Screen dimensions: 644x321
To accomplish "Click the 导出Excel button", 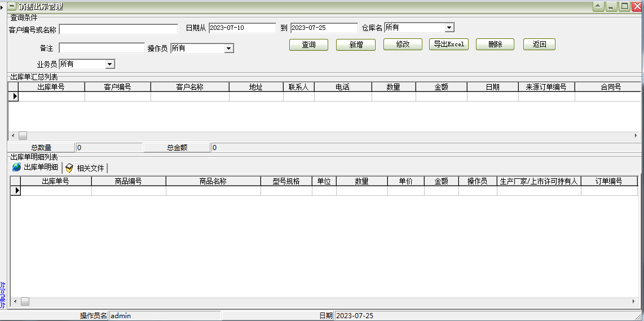I will (448, 45).
